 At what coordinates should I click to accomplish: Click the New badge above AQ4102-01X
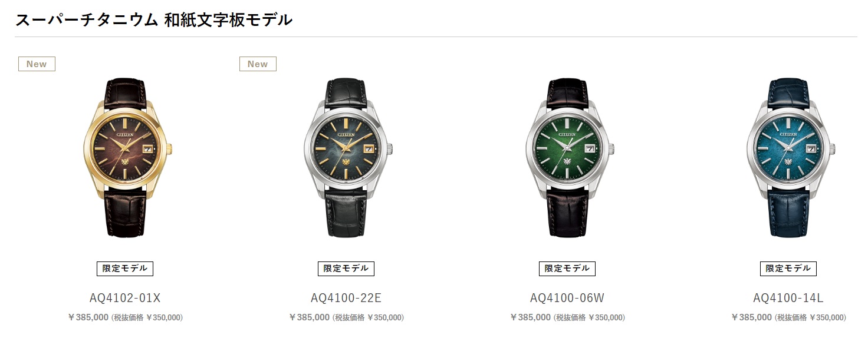[x=37, y=64]
